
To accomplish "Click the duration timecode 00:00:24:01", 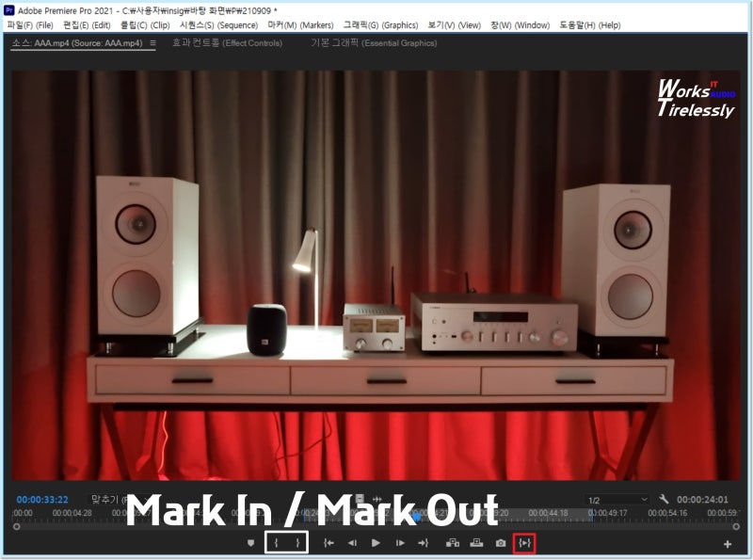I will (x=702, y=500).
